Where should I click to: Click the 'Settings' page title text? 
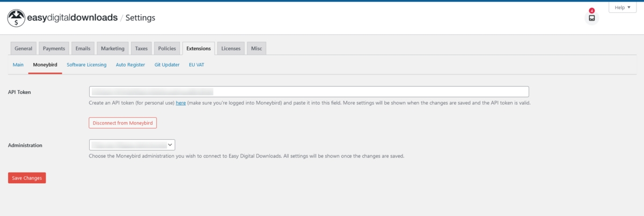point(140,18)
